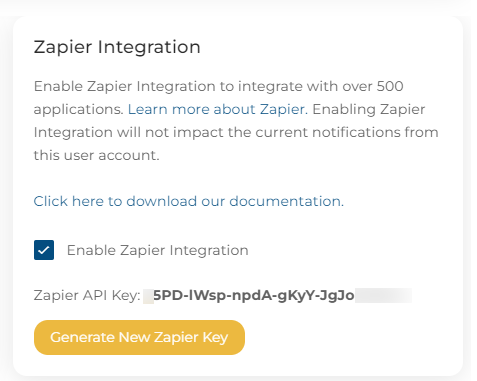This screenshot has height=381, width=477.
Task: Click the blurred start of the API key
Action: 148,296
